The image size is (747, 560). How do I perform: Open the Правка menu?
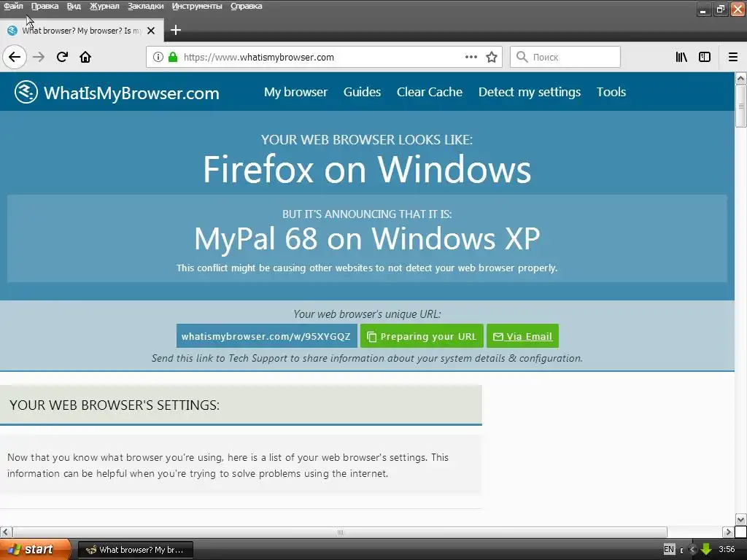coord(44,6)
